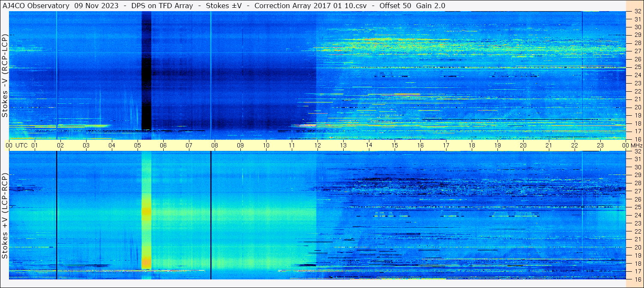Click the 21 hour marker on time axis
Screen dimensions: 644x288
(549, 145)
